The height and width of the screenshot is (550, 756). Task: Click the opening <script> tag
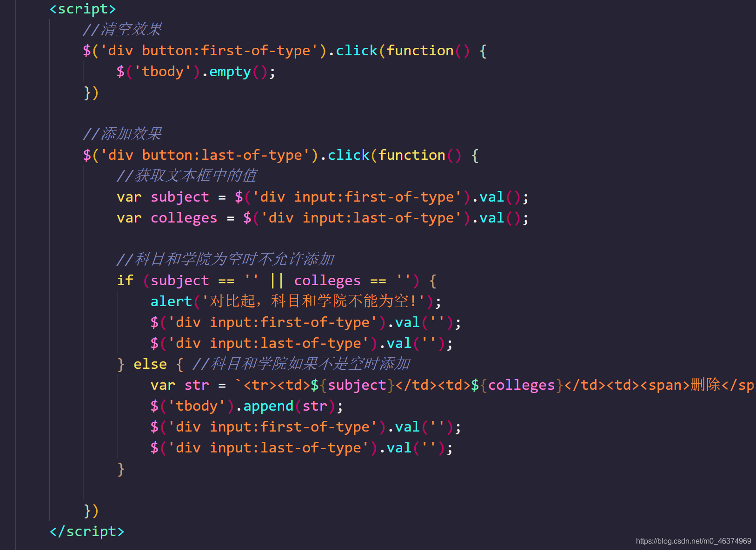click(82, 9)
